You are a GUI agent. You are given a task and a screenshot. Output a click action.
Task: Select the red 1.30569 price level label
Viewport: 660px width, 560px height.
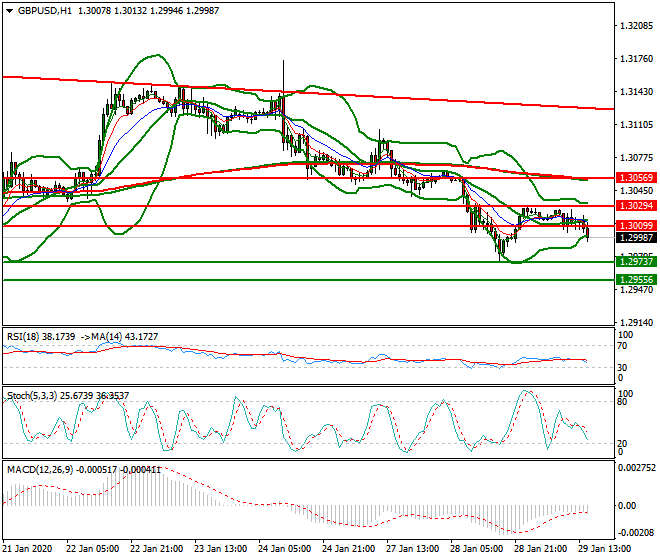point(636,178)
